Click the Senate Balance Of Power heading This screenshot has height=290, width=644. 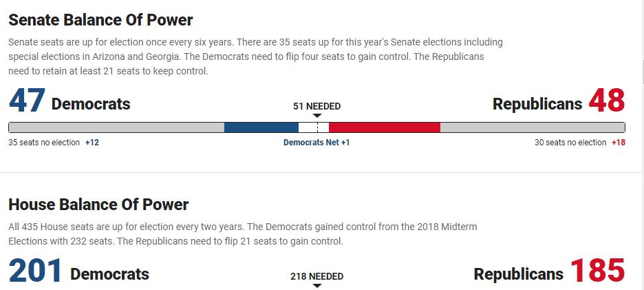100,20
